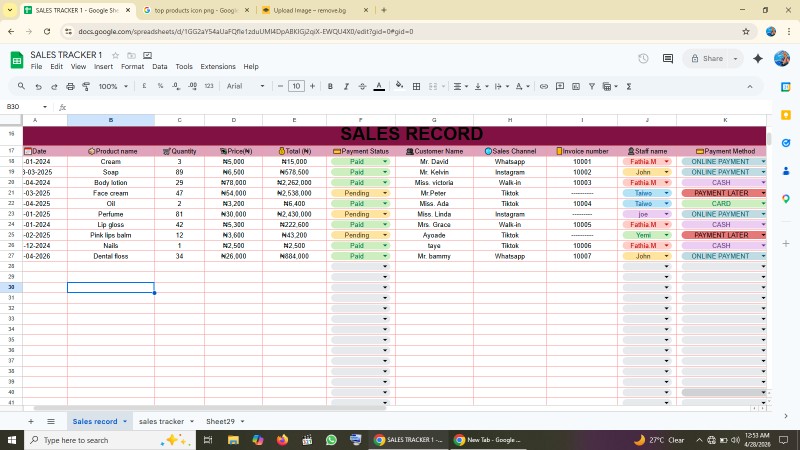Toggle italic formatting
Viewport: 800px width, 450px height.
(x=346, y=87)
